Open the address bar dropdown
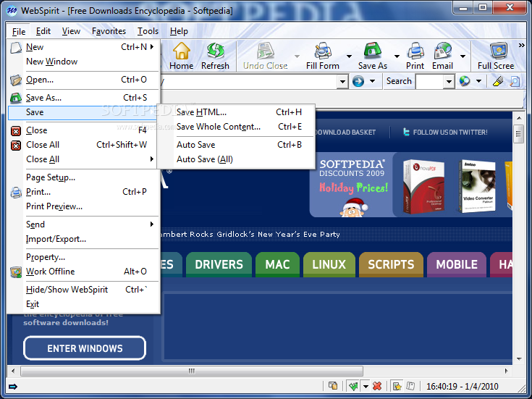Screen dimensions: 532x399 click(342, 82)
